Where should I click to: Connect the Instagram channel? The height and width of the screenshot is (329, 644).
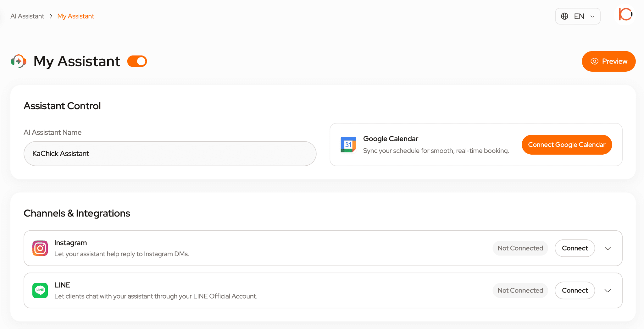coord(575,248)
